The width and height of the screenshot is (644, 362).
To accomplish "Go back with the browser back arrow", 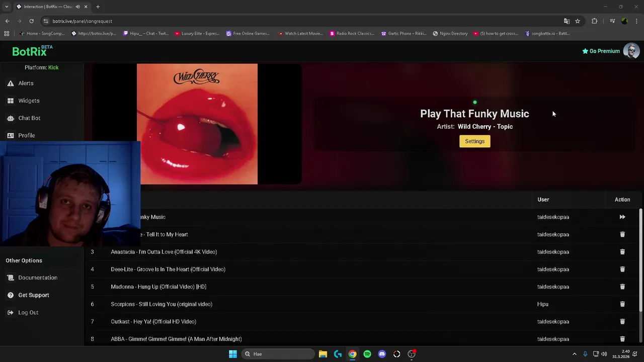I will coord(7,21).
